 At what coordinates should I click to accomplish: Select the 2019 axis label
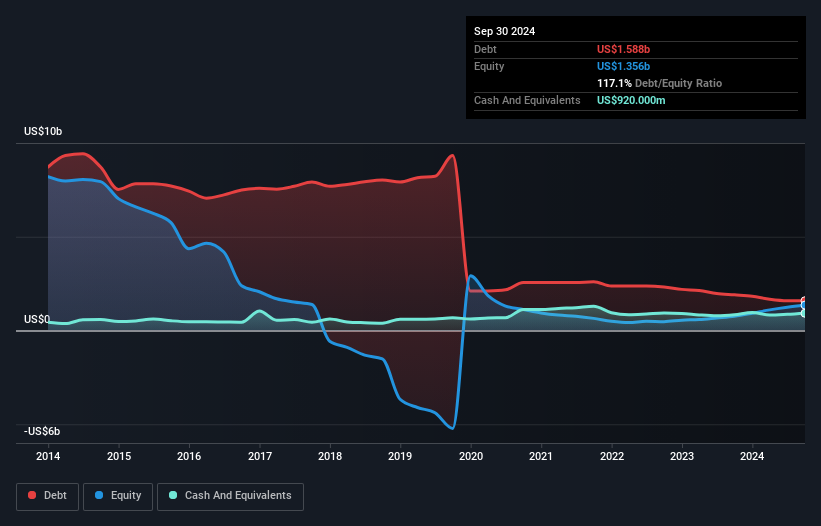tap(400, 456)
